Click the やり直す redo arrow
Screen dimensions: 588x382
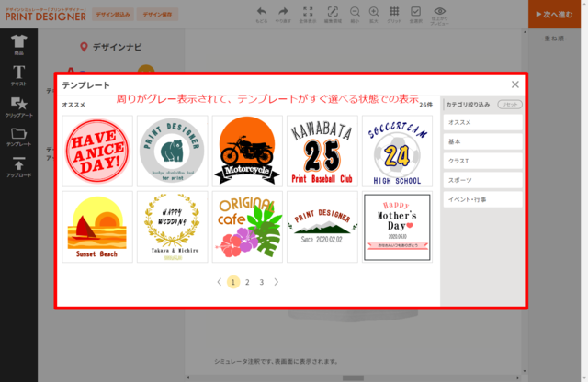(x=283, y=15)
